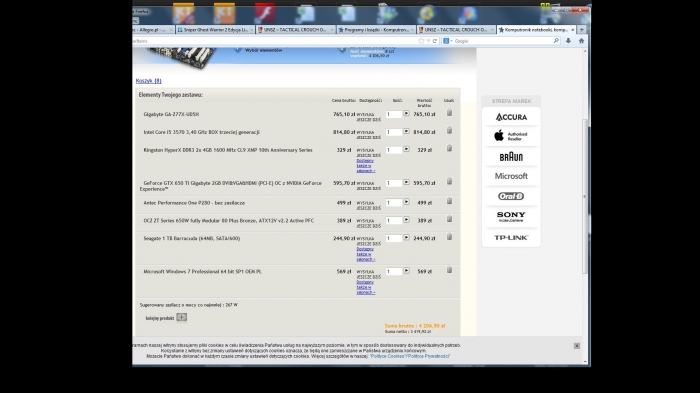This screenshot has width=700, height=393.
Task: Expand the bookmark star's dropdown arrow
Action: [428, 41]
